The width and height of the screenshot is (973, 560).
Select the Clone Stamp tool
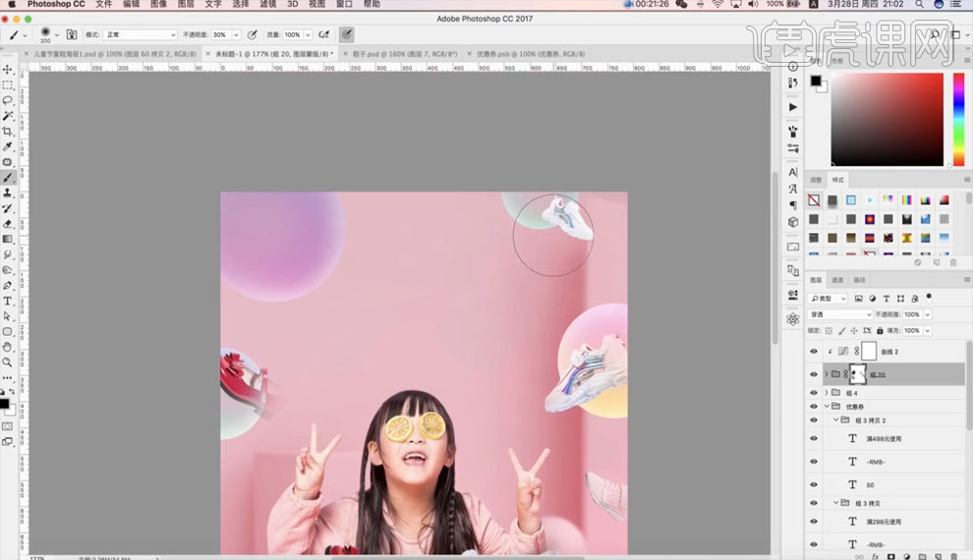[8, 193]
